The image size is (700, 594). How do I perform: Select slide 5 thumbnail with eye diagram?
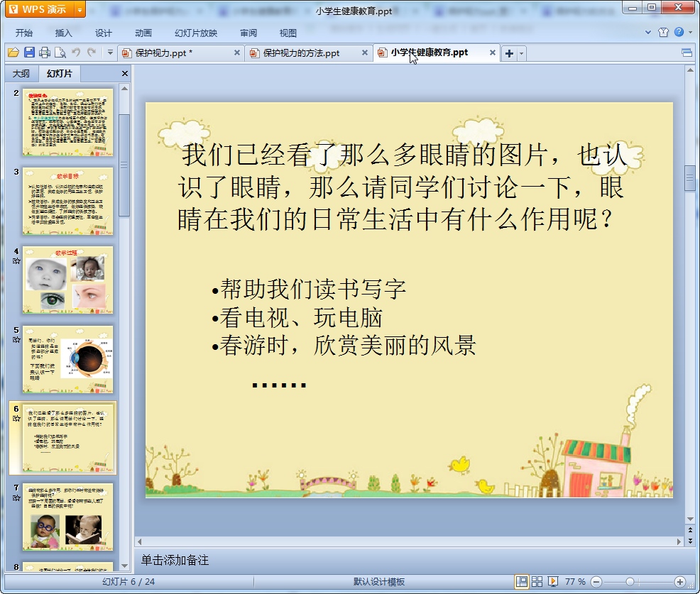68,359
